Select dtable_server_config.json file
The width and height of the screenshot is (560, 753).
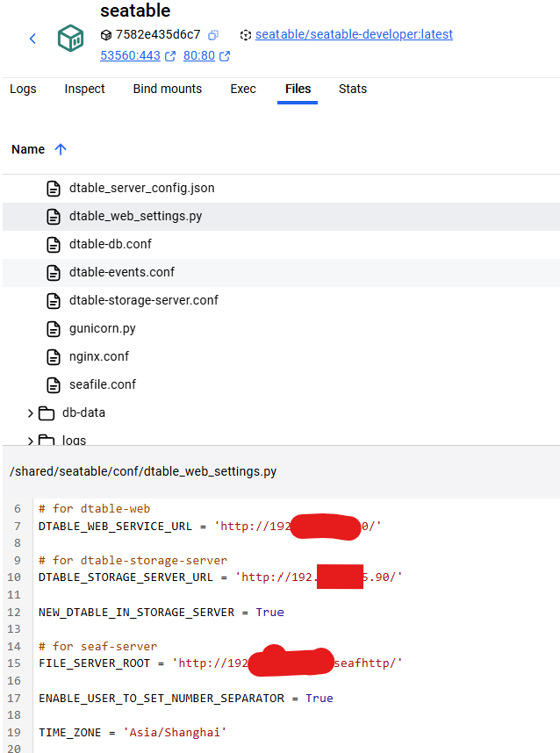click(141, 188)
